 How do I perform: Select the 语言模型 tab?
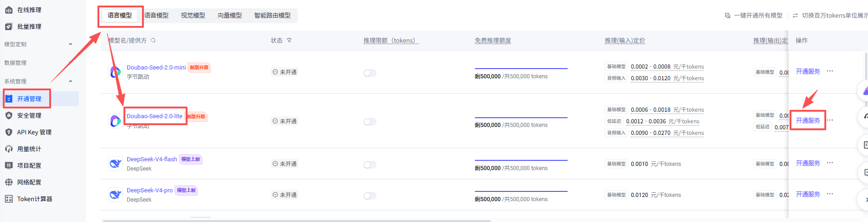[x=120, y=15]
